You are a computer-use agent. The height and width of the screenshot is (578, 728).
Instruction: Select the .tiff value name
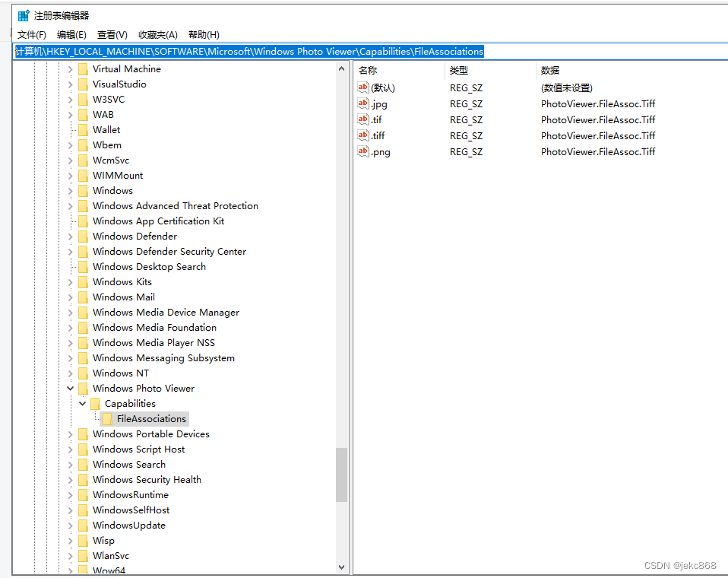click(x=378, y=135)
